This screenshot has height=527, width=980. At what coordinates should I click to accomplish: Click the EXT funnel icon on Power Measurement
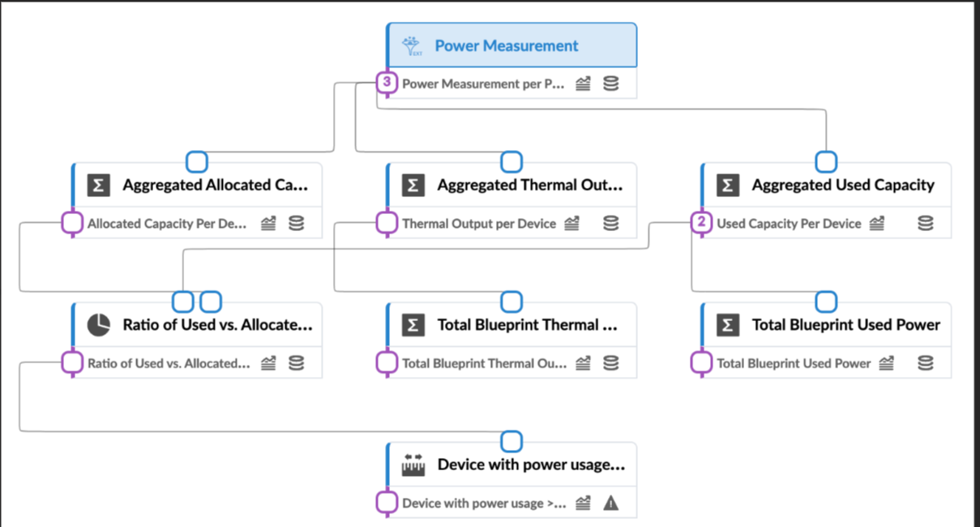pyautogui.click(x=411, y=45)
